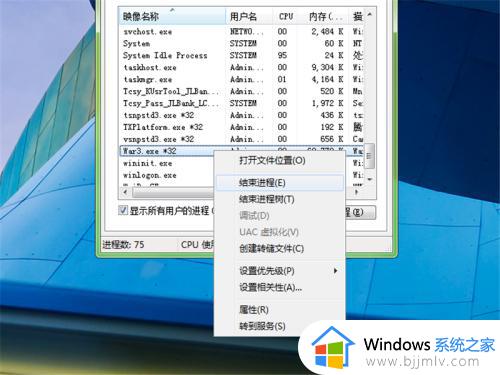The height and width of the screenshot is (375, 500).
Task: Click the partially hidden 结束进程(E) button
Action: (360, 212)
